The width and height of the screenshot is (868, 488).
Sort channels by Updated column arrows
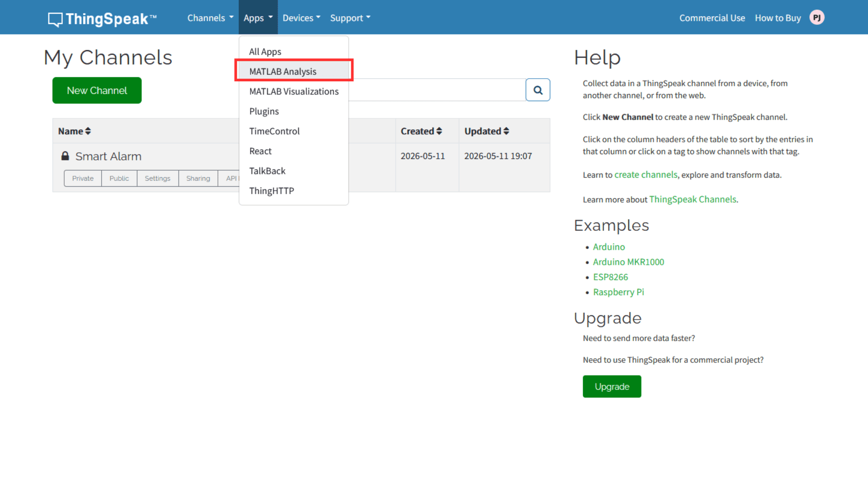[506, 131]
